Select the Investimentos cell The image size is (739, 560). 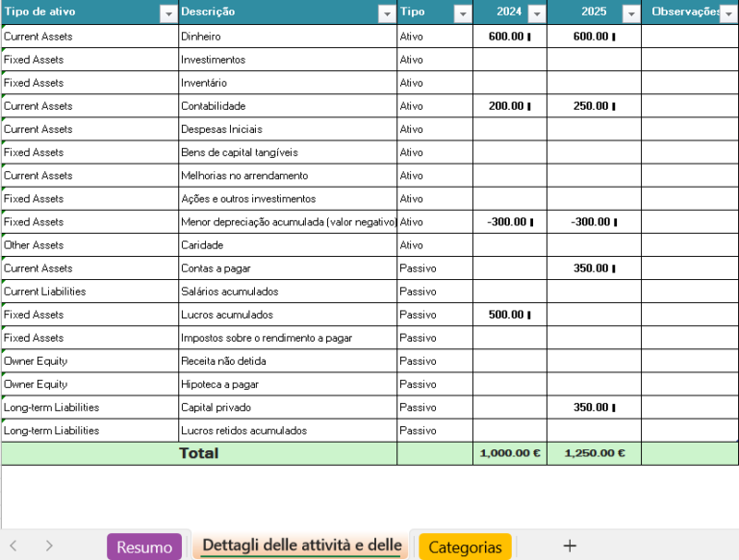pyautogui.click(x=288, y=60)
